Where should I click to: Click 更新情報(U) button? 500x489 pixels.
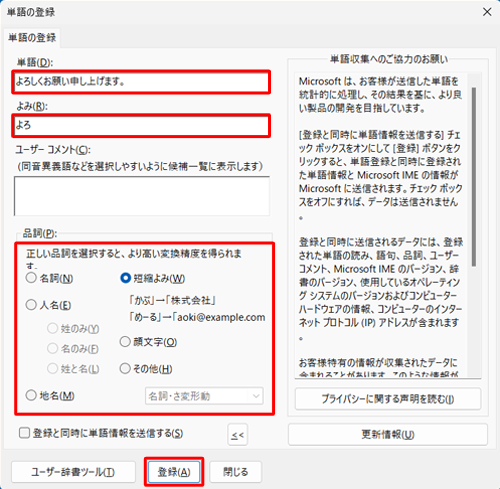(388, 434)
